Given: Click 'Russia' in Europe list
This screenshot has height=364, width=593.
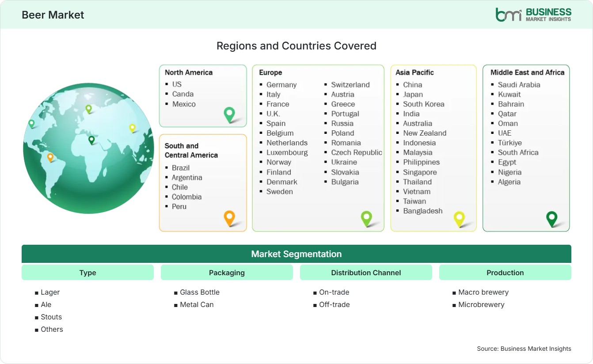Looking at the screenshot, I should (x=342, y=123).
